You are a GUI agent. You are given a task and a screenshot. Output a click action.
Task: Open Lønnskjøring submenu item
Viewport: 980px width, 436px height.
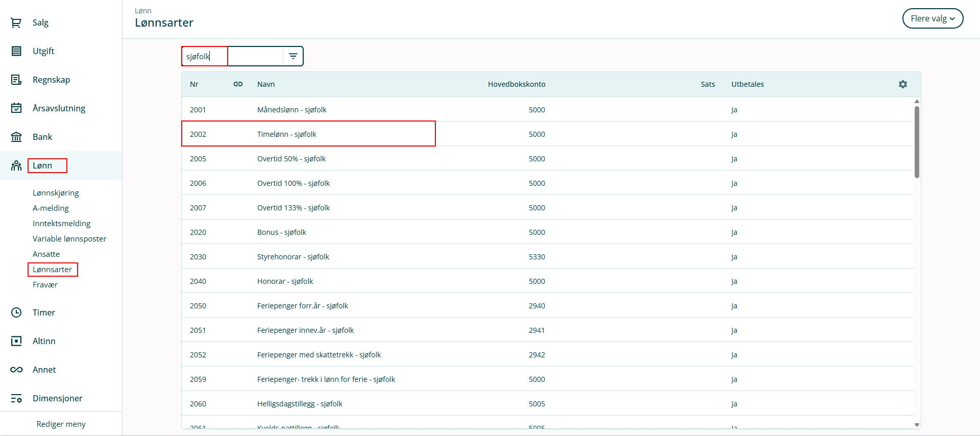tap(56, 193)
